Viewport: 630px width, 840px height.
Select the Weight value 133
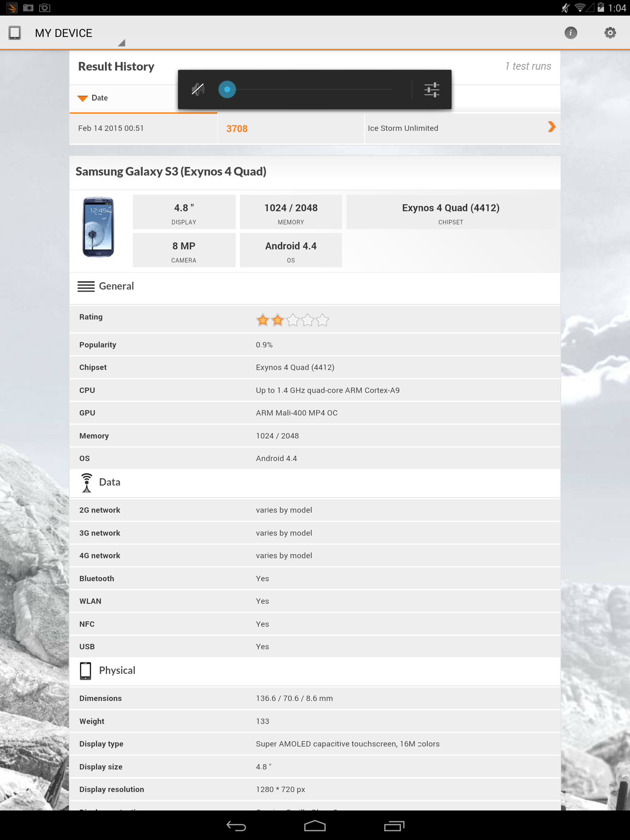tap(262, 721)
